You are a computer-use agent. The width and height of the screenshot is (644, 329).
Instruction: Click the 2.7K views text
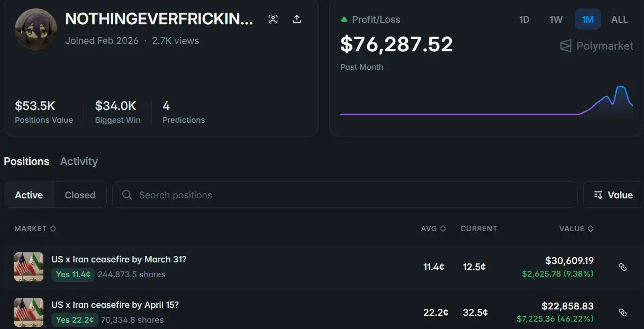pyautogui.click(x=176, y=41)
